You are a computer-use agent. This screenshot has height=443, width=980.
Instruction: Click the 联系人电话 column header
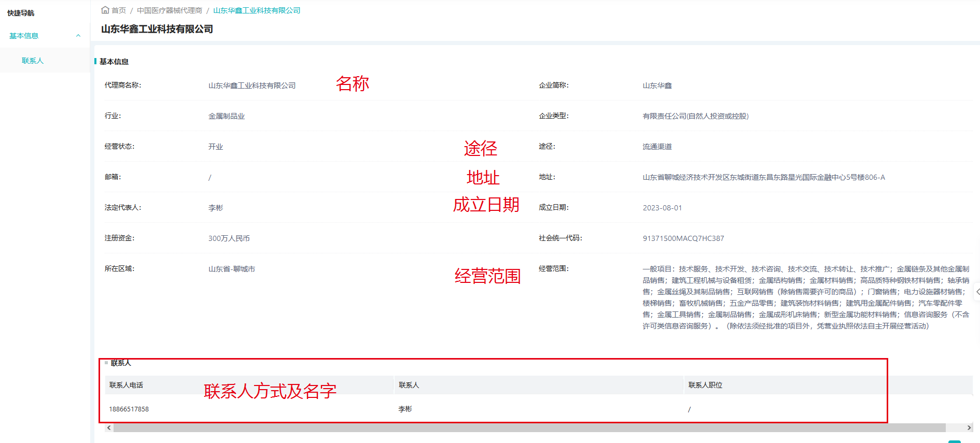pos(126,385)
